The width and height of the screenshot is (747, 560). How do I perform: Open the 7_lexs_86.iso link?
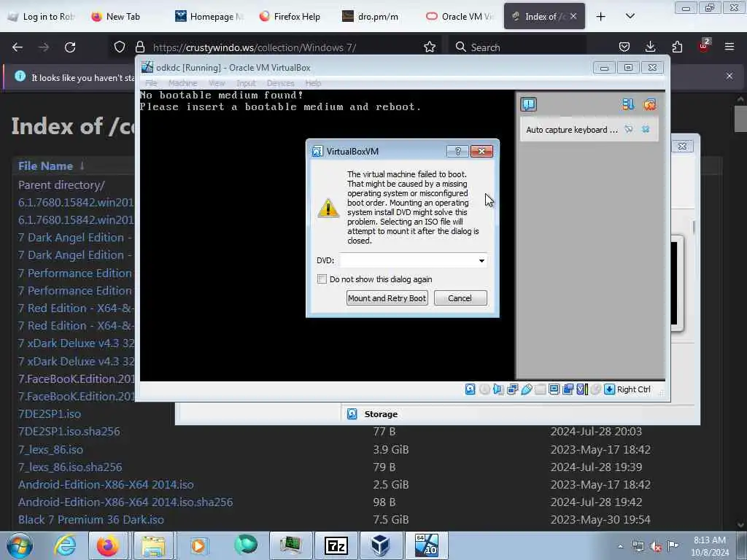[x=50, y=449]
